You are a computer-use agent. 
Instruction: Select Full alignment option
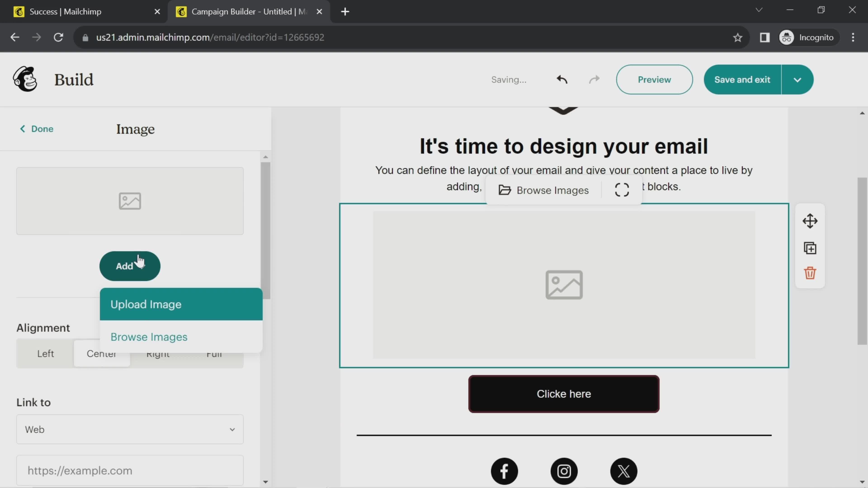coord(215,353)
